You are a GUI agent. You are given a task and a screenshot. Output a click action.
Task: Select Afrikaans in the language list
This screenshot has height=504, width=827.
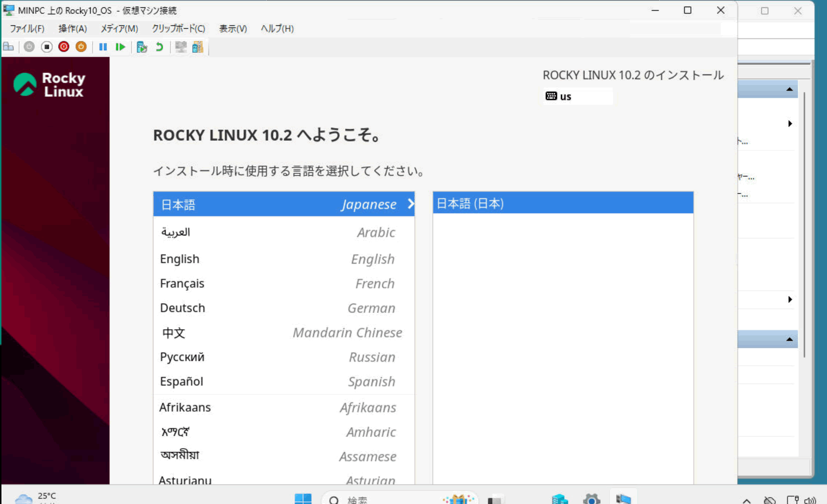tap(284, 407)
